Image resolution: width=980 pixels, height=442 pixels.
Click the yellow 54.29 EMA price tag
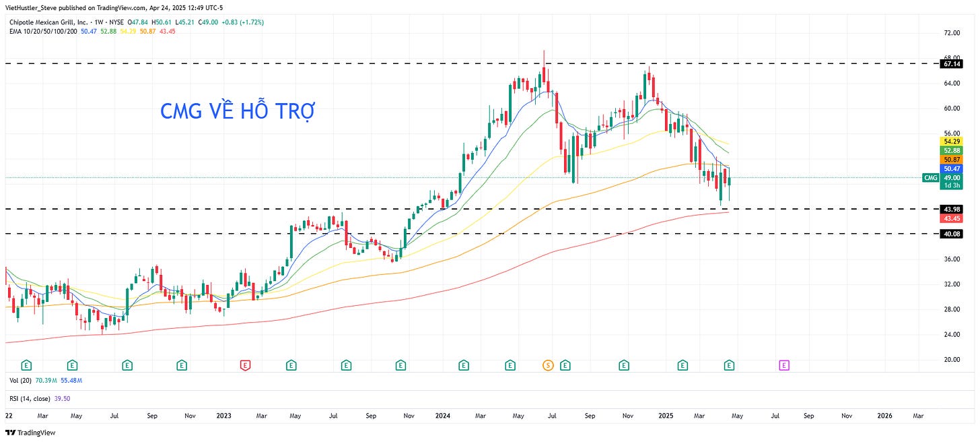pyautogui.click(x=950, y=140)
